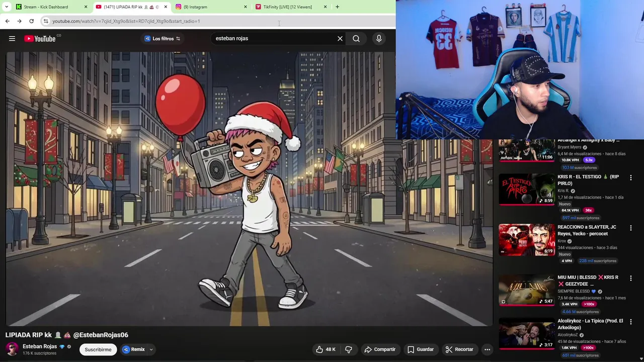644x362 pixels.
Task: Focus the youtube.com address bar URL
Action: point(126,21)
